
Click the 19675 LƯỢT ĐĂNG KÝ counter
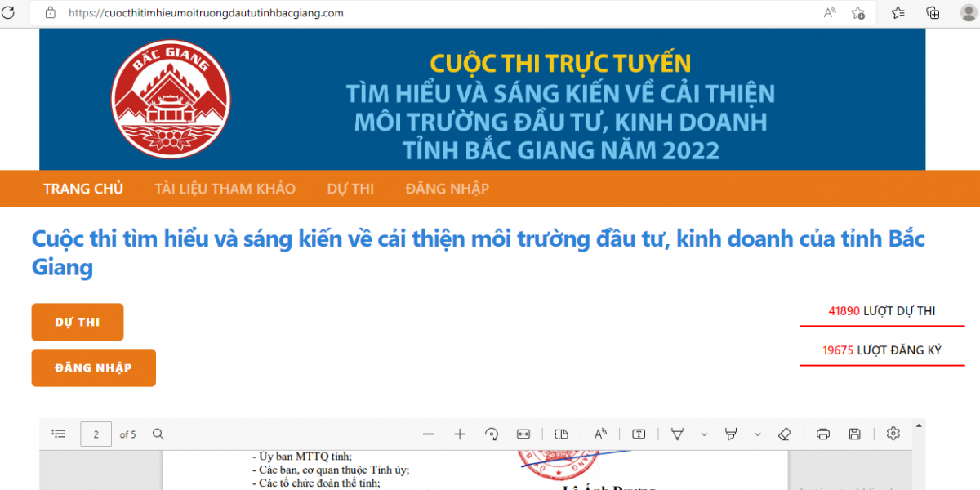882,350
